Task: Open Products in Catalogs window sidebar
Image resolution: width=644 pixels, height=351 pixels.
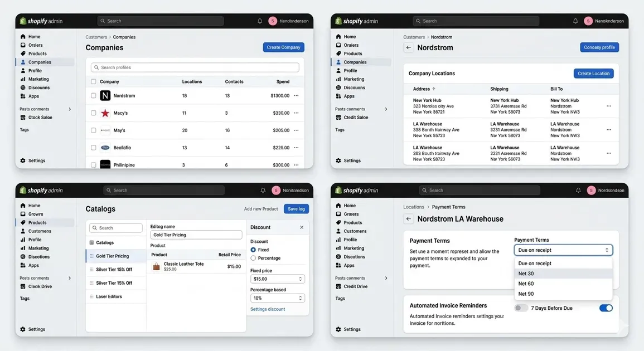Action: [45, 222]
